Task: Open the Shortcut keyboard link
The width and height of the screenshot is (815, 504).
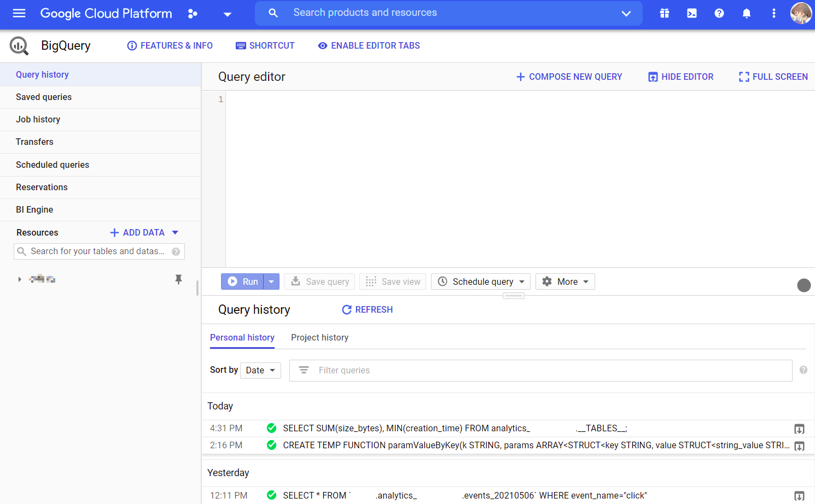Action: click(265, 46)
